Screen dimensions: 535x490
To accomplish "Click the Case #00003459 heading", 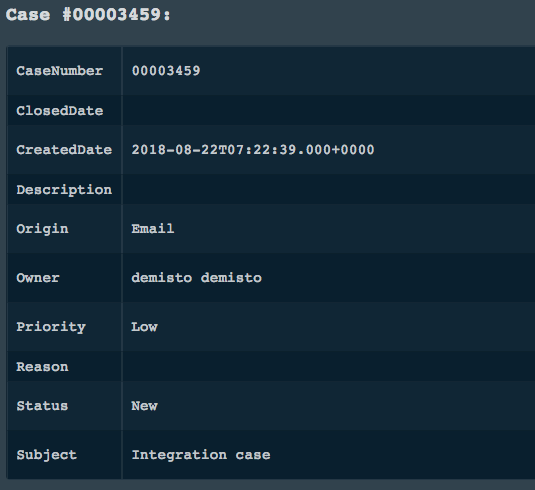I will click(88, 15).
